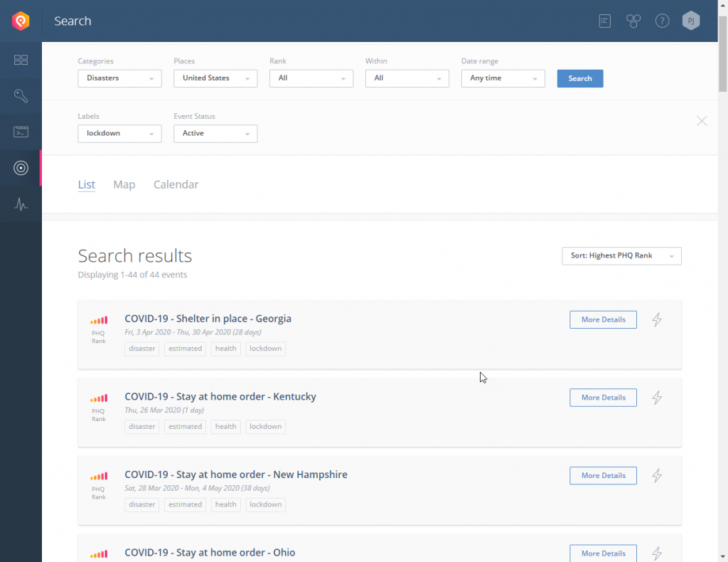The width and height of the screenshot is (728, 562).
Task: Click the PredictHQ logo
Action: point(21,21)
